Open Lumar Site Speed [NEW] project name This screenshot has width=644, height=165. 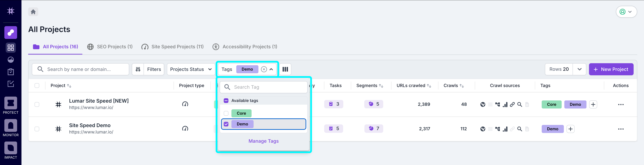(99, 101)
